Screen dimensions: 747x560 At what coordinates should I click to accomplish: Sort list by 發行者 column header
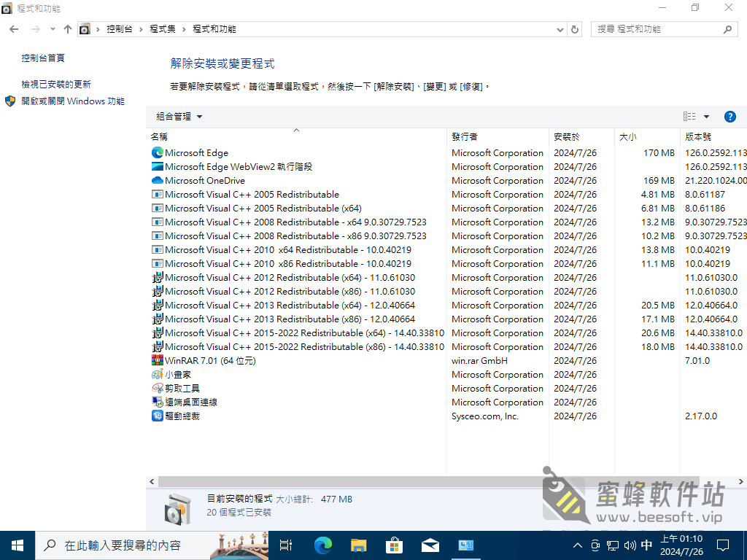pyautogui.click(x=498, y=136)
